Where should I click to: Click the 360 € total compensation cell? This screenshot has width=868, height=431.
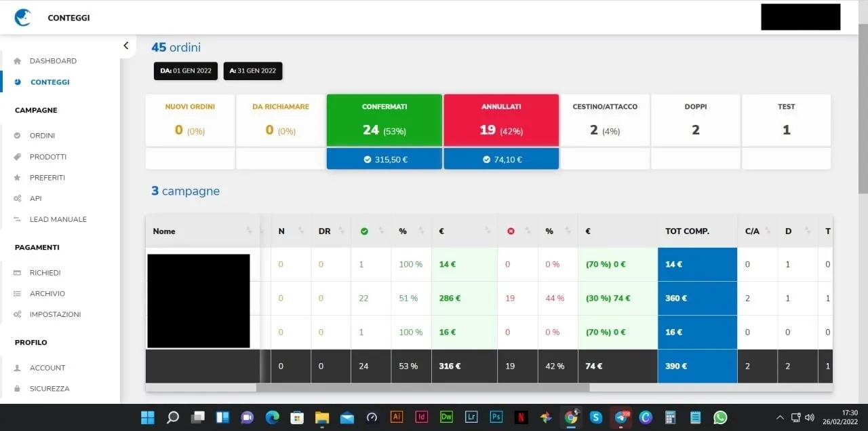pos(697,299)
